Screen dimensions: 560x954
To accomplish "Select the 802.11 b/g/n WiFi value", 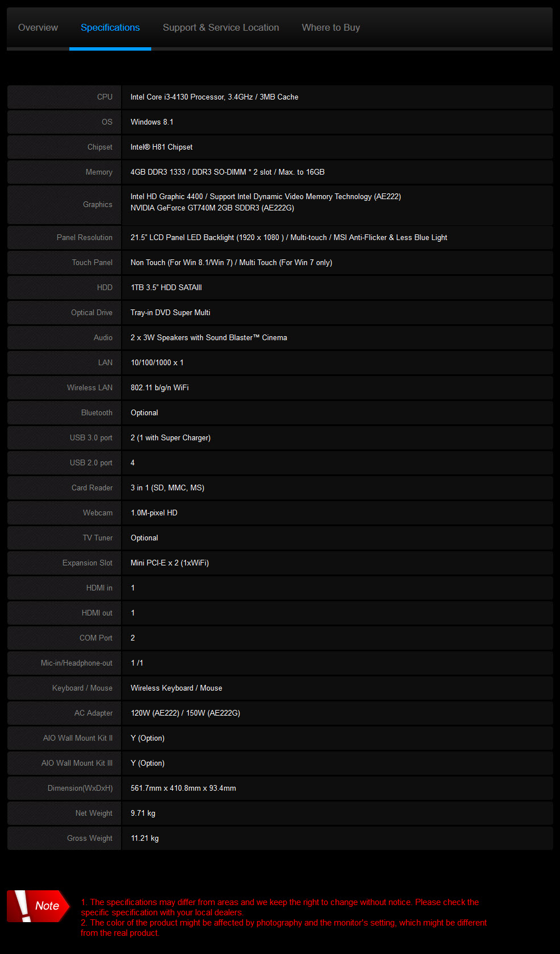I will (159, 388).
